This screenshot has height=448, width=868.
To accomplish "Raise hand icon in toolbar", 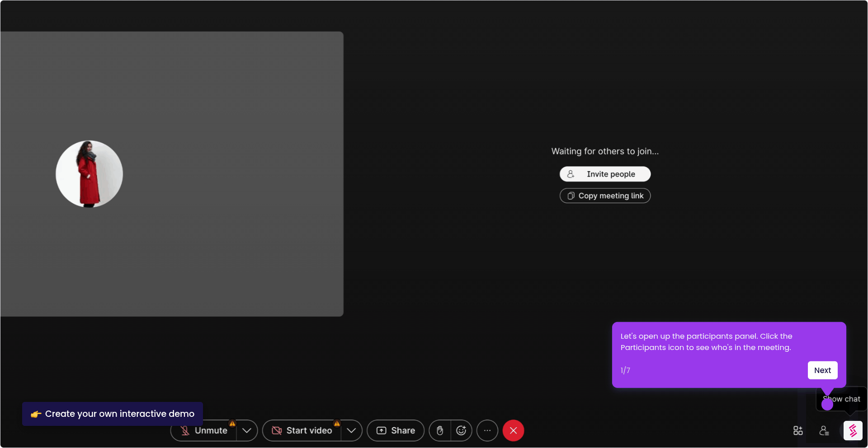I will (x=440, y=430).
